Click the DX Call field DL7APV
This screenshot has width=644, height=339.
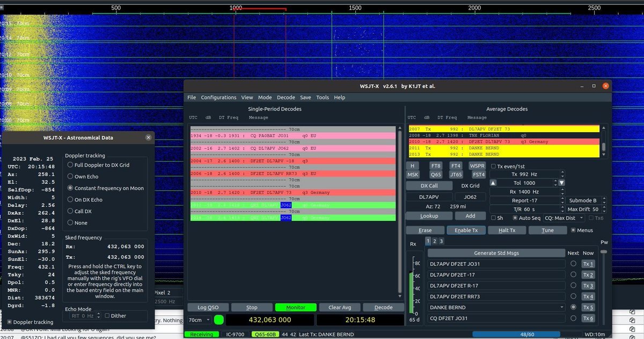pos(428,197)
